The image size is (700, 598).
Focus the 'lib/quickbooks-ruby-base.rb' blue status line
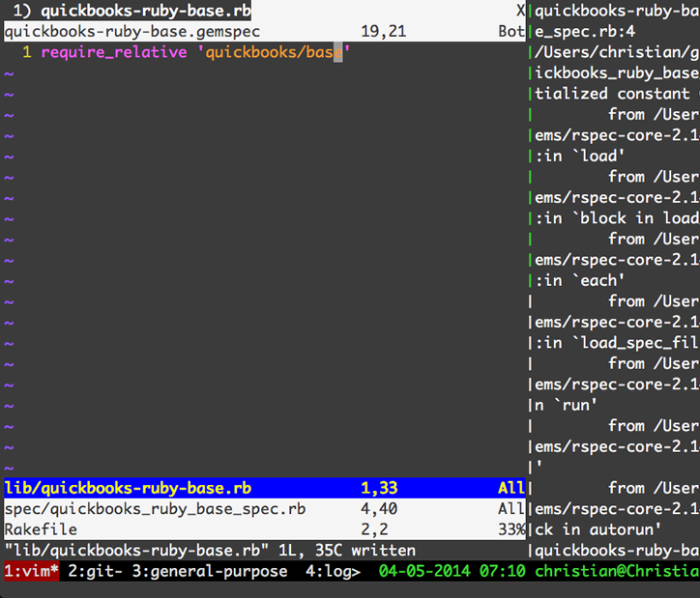(x=265, y=488)
